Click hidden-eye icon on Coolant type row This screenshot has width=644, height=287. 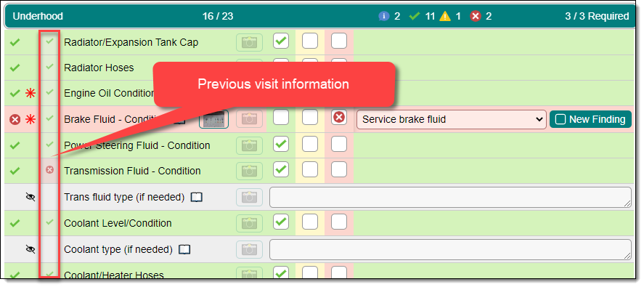(x=30, y=249)
